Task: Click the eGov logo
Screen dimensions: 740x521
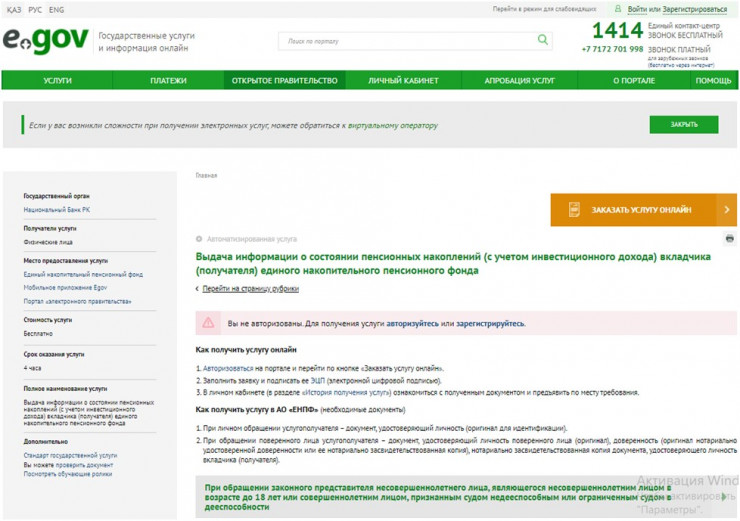Action: 46,41
